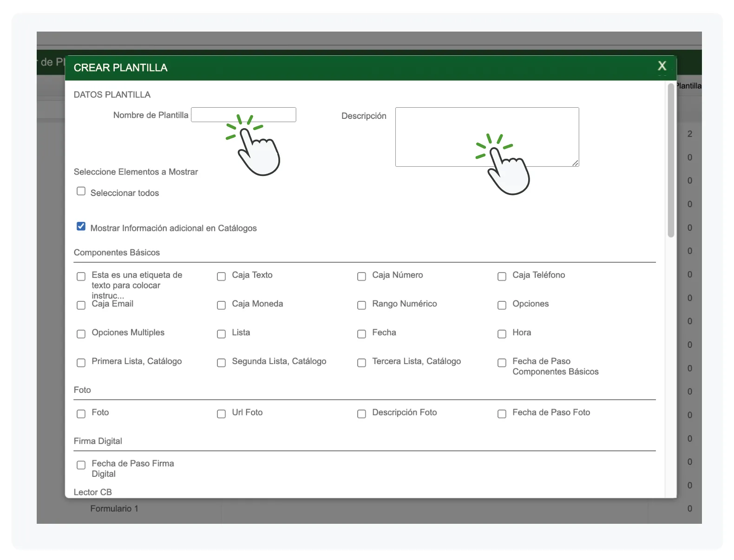Screen dimensions: 734x560
Task: Select the Primera Lista, Catálogo checkbox
Action: tap(81, 363)
